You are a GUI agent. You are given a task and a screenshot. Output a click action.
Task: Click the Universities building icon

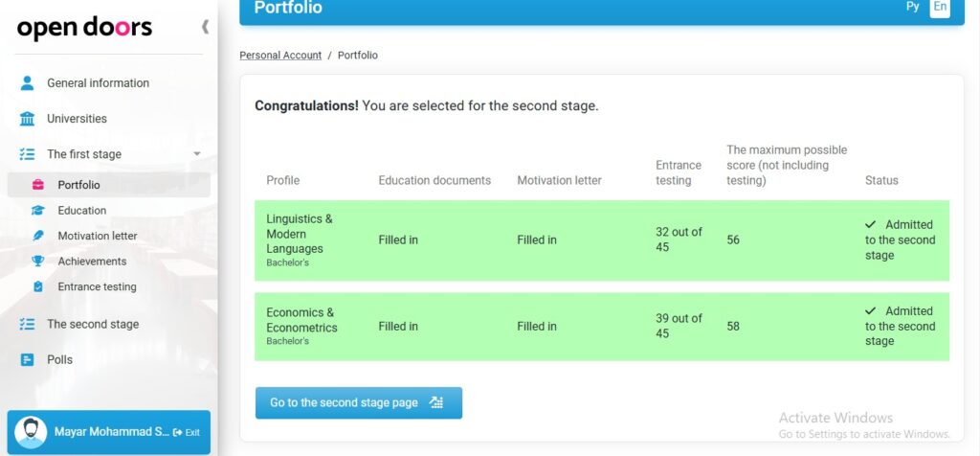click(x=27, y=119)
